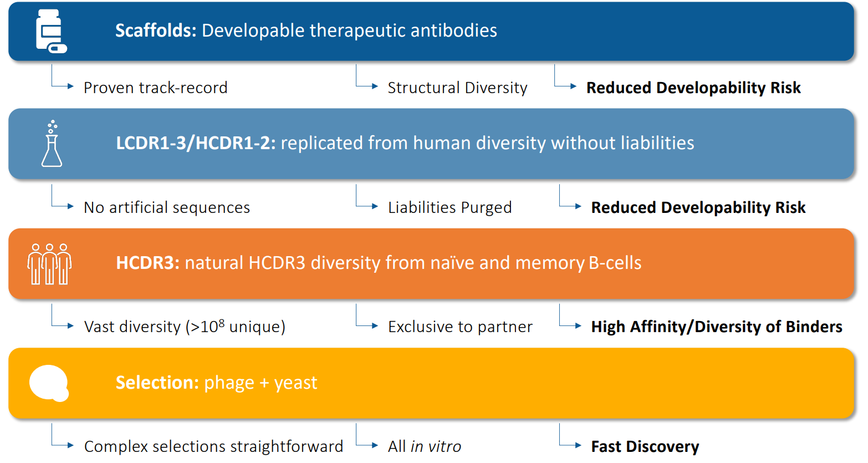Viewport: 868px width, 463px height.
Task: Click Reduced Developability Risk under Scaffolds
Action: pyautogui.click(x=693, y=88)
